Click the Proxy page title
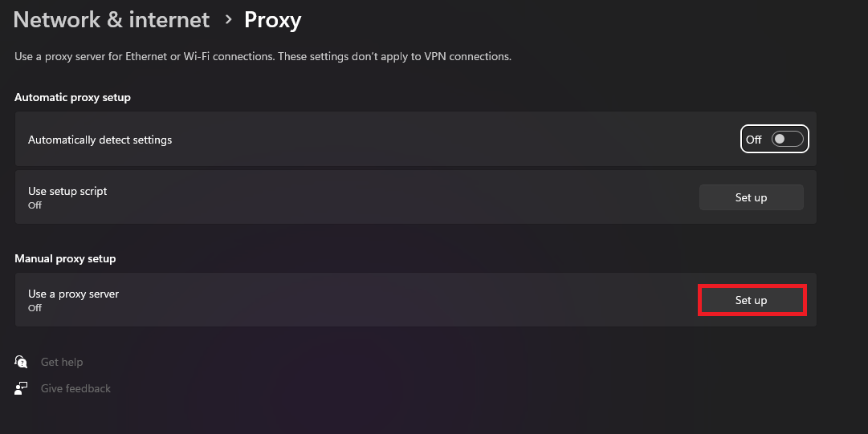The height and width of the screenshot is (434, 868). tap(272, 19)
